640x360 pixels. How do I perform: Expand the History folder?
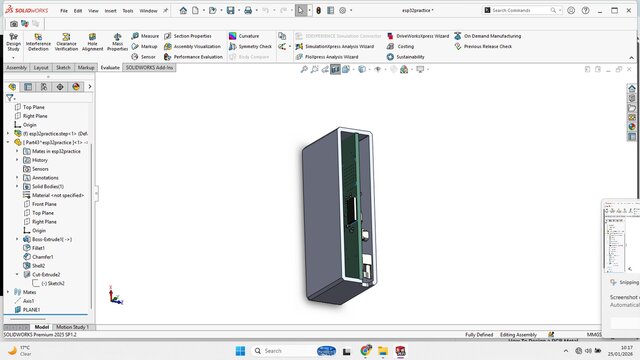(x=17, y=160)
